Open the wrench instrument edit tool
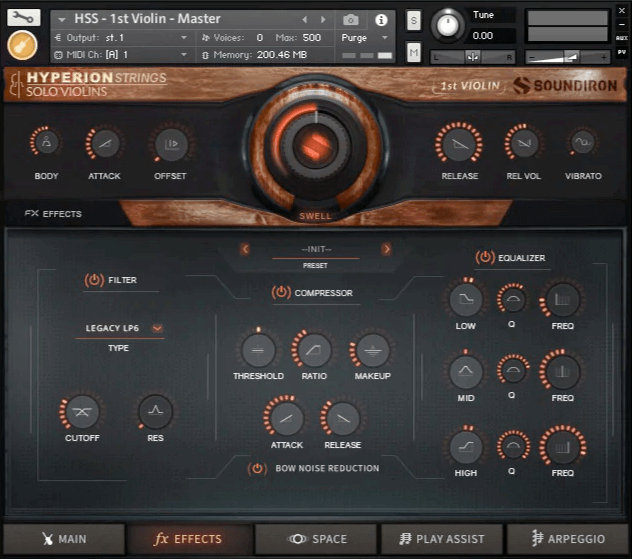Screen dimensions: 632x559 (x=23, y=17)
